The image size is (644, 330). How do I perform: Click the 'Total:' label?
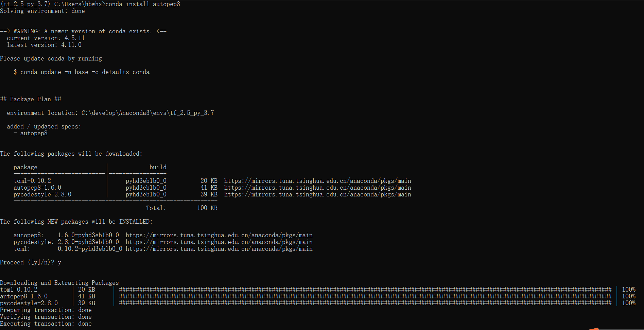(156, 208)
